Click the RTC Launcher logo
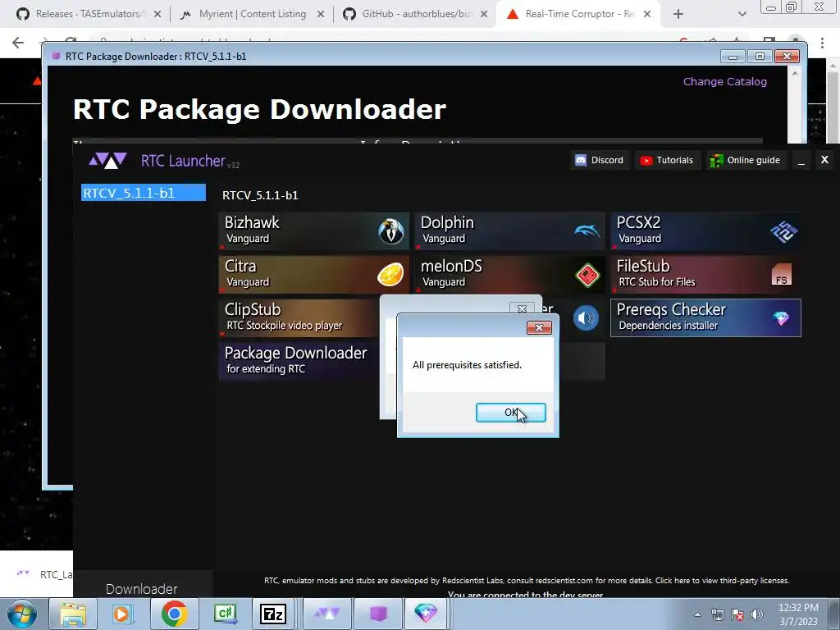 click(x=108, y=160)
